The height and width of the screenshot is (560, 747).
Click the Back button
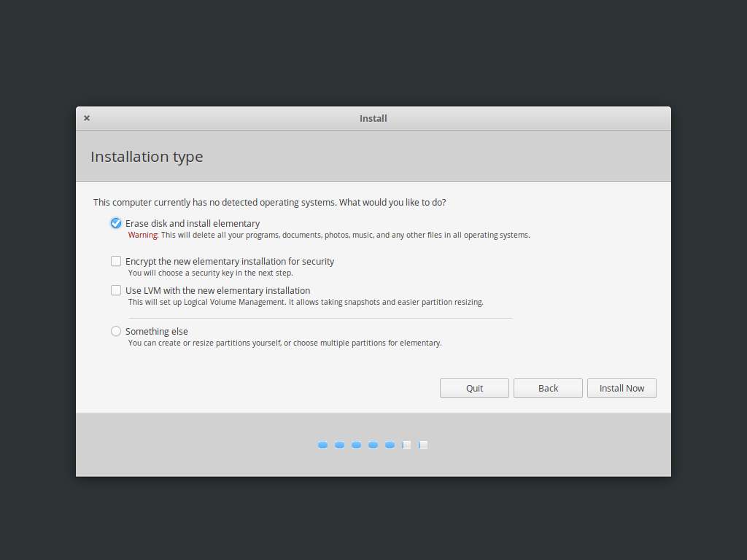[548, 388]
